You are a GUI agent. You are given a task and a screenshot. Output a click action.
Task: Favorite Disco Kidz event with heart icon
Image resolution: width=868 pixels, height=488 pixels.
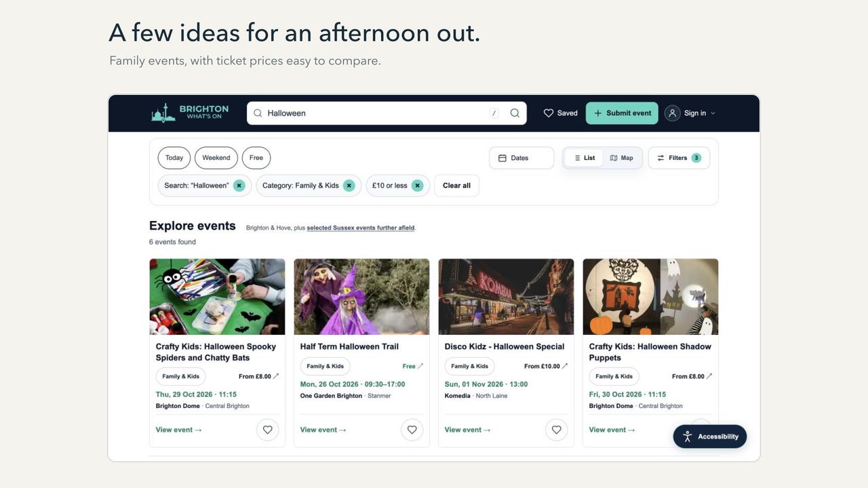[556, 430]
